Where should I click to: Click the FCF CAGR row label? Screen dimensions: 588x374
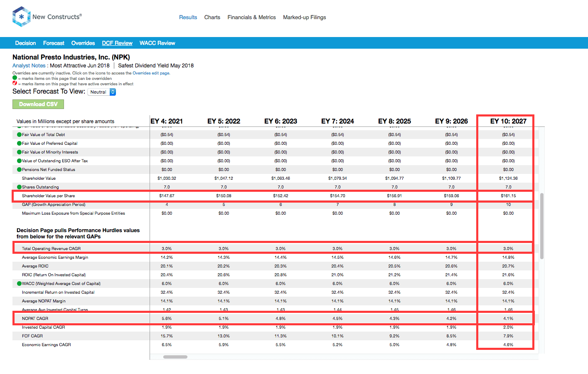click(32, 336)
